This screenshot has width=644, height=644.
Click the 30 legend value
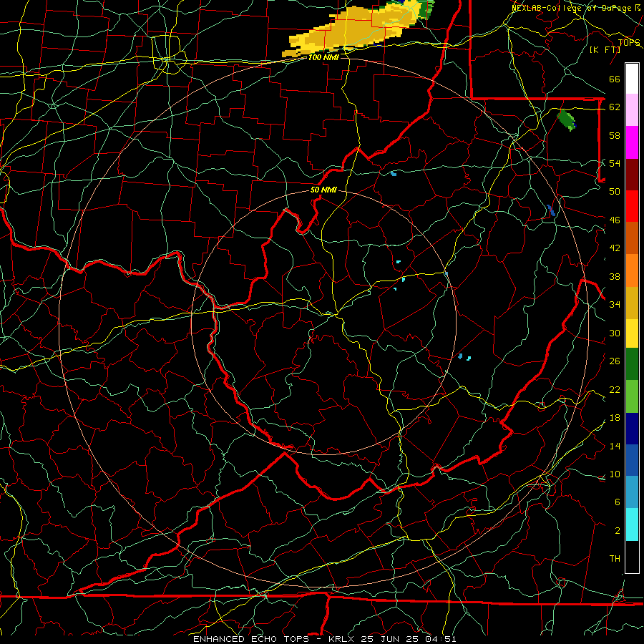tap(615, 333)
